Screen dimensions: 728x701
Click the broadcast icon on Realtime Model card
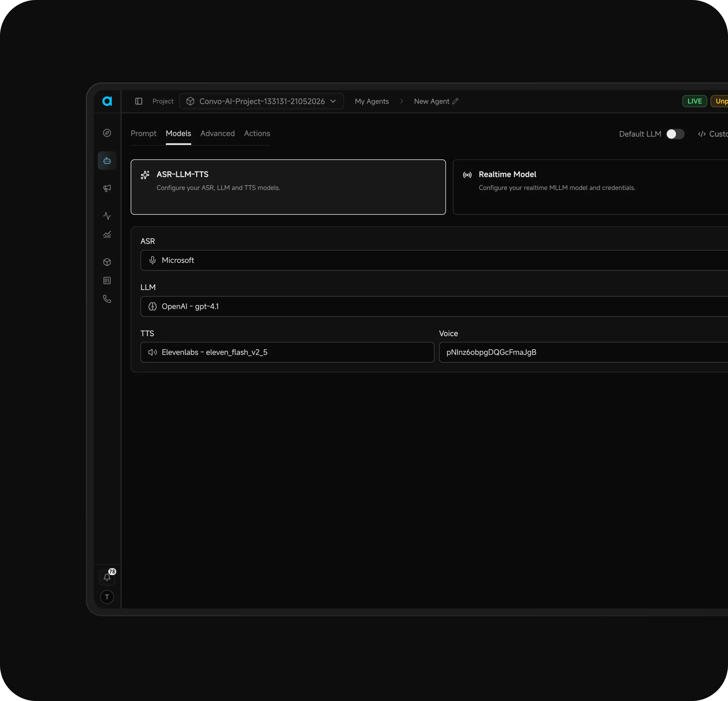(x=467, y=175)
